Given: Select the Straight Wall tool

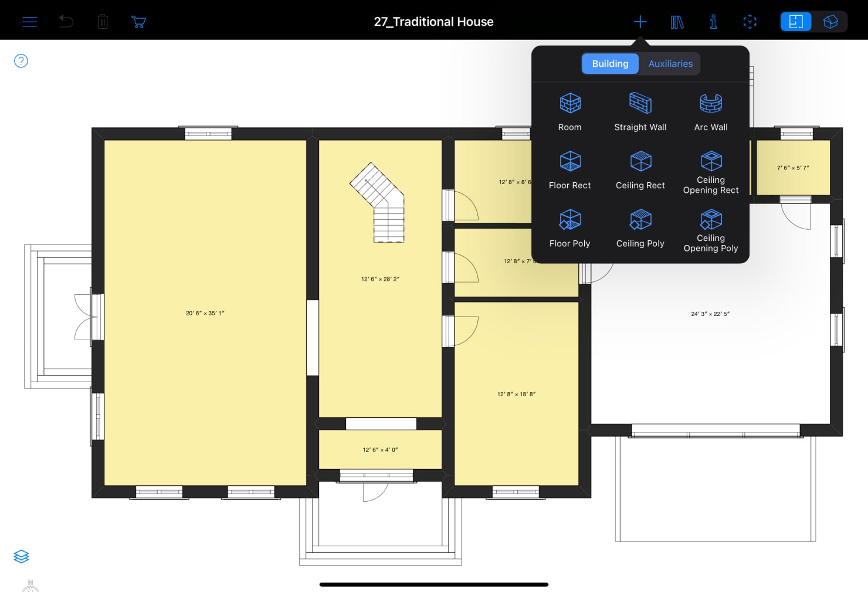Looking at the screenshot, I should click(640, 111).
